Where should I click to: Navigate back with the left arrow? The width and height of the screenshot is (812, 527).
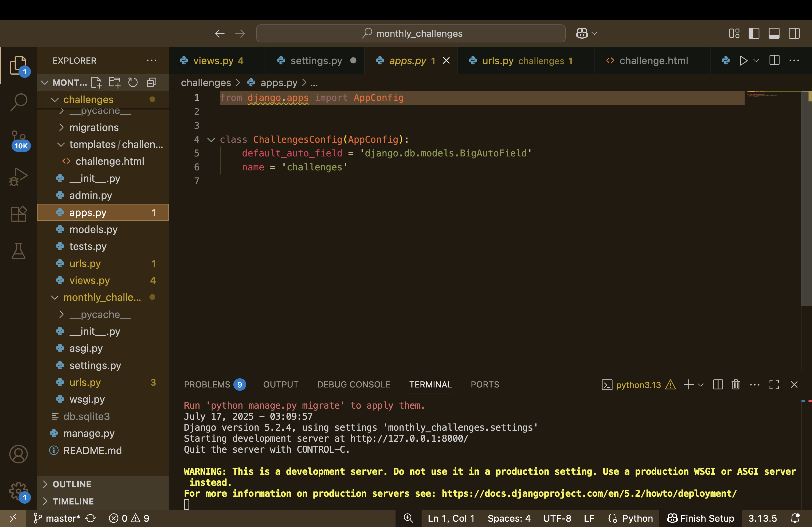tap(220, 33)
